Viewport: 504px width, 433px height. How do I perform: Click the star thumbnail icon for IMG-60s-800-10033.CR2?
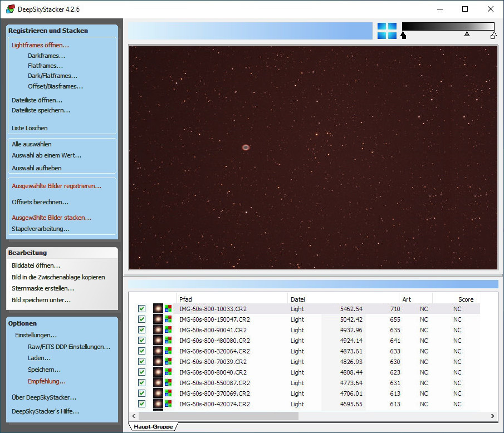click(x=158, y=309)
